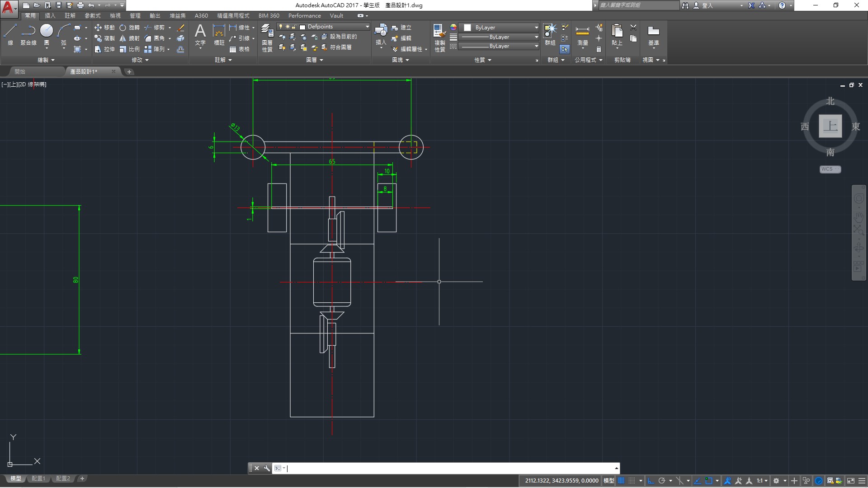This screenshot has height=488, width=868.
Task: Toggle ortho mode in status bar
Action: click(x=651, y=481)
